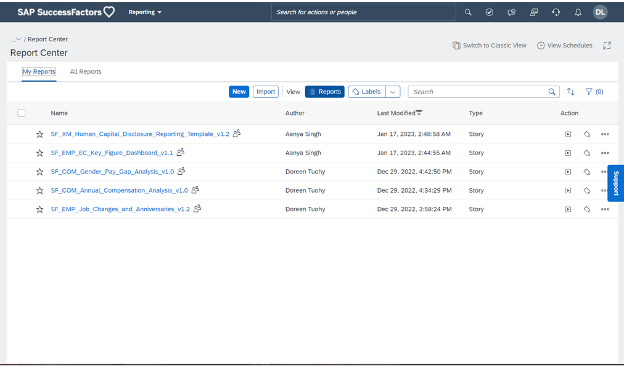Viewport: 624px width, 366px height.
Task: Click the SAP SuccessFactors heart logo
Action: click(x=66, y=12)
